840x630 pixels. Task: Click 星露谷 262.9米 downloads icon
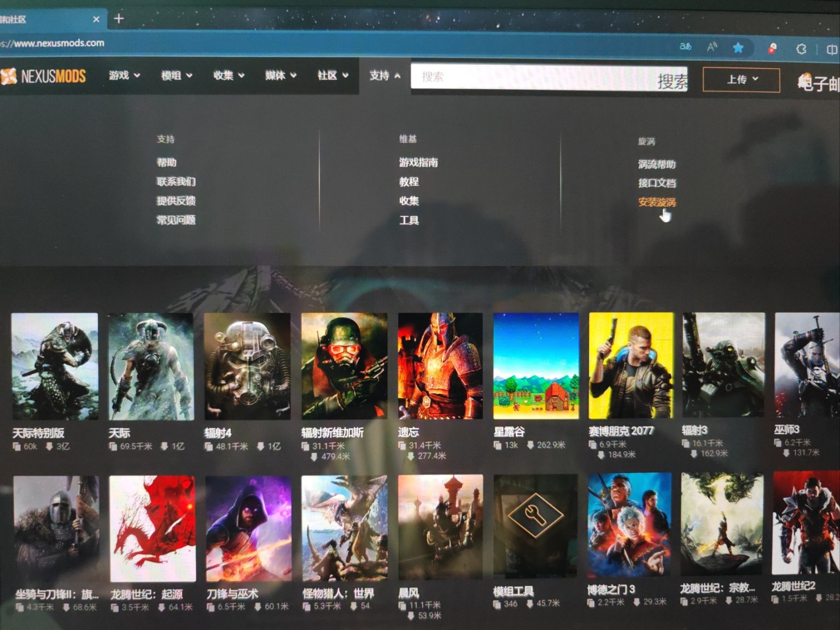(530, 445)
